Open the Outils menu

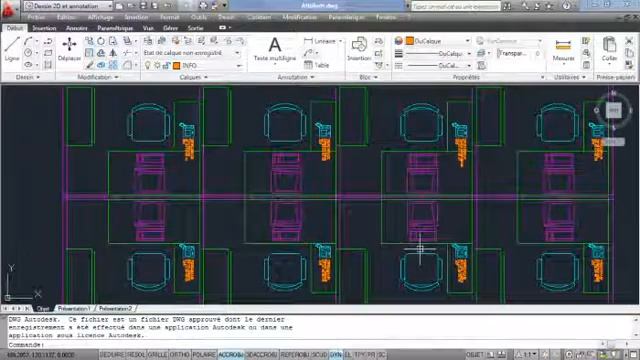[x=199, y=17]
